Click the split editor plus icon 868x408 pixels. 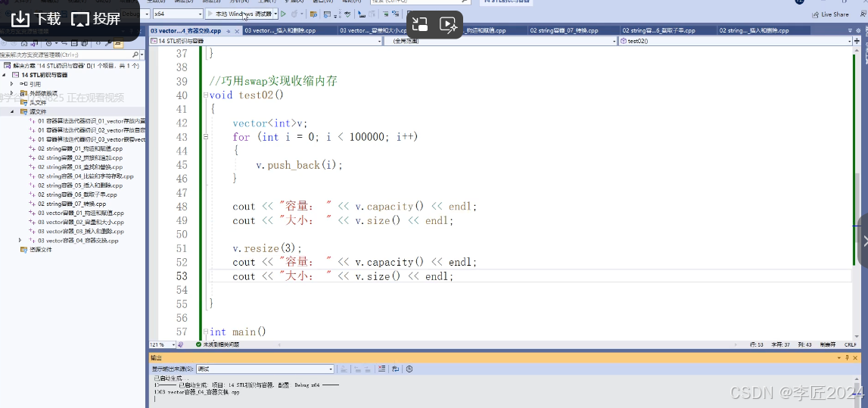[x=857, y=41]
